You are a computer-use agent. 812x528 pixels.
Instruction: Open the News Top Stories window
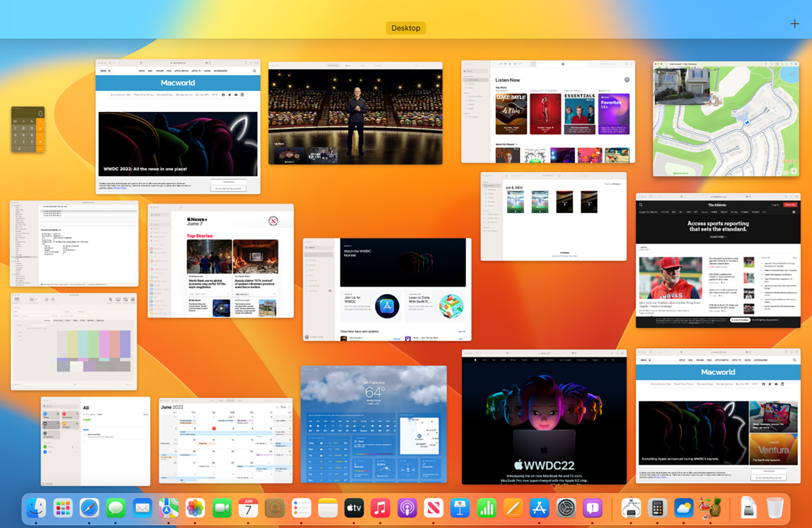[x=221, y=261]
